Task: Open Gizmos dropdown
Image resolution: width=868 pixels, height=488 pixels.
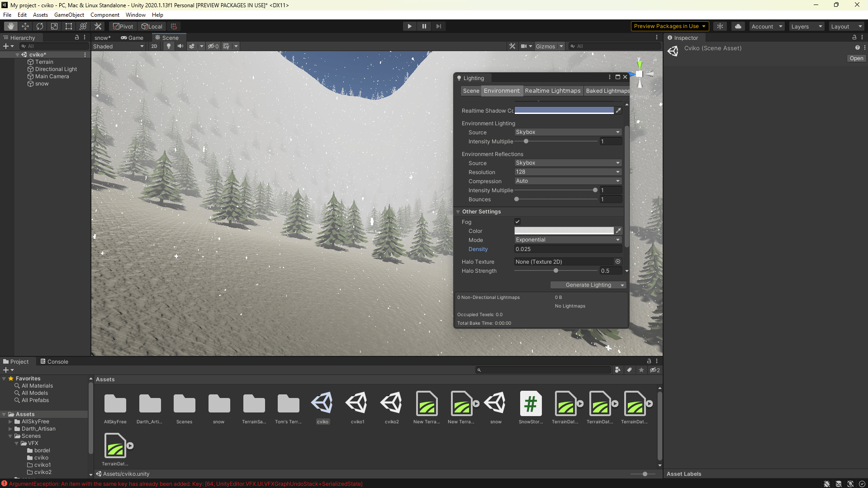Action: pos(549,46)
